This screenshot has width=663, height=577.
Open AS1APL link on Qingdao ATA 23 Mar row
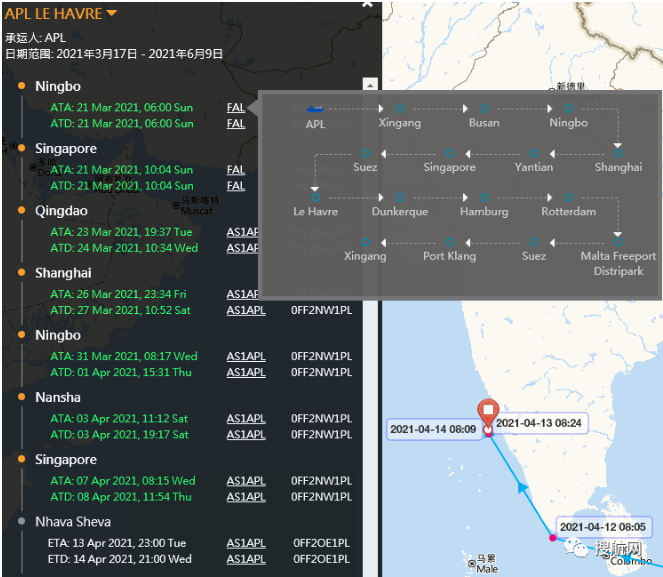pyautogui.click(x=246, y=232)
